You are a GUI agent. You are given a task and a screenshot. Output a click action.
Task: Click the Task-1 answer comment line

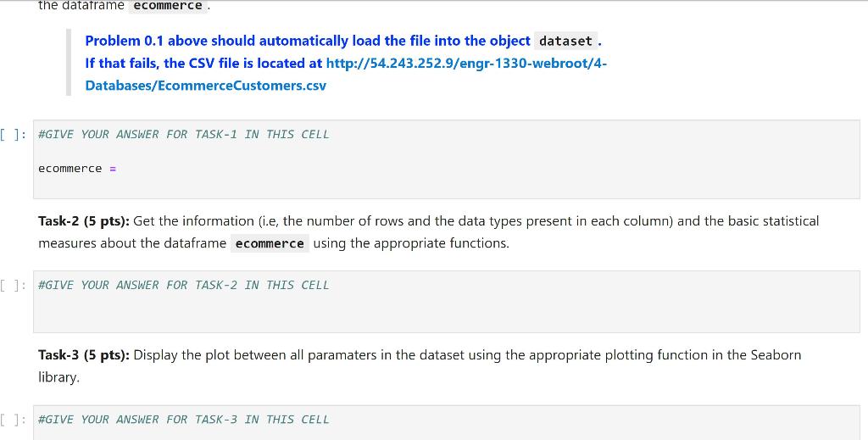tap(183, 135)
